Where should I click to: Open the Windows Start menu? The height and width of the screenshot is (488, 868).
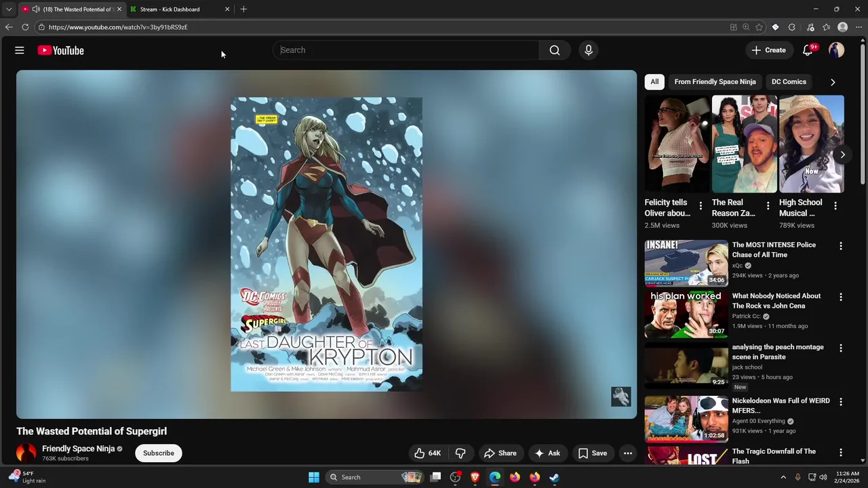[x=314, y=477]
